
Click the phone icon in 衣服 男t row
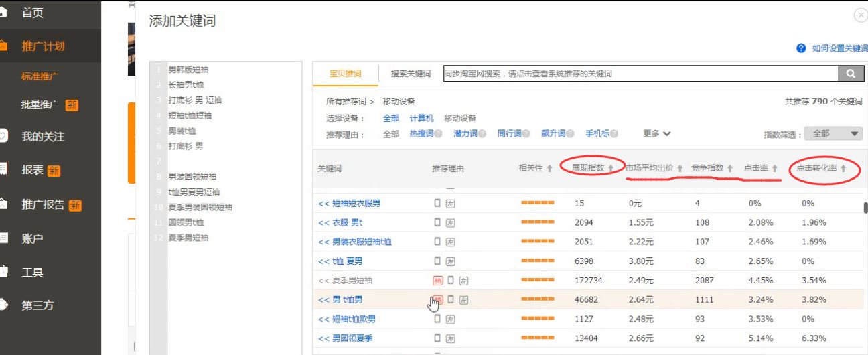437,222
